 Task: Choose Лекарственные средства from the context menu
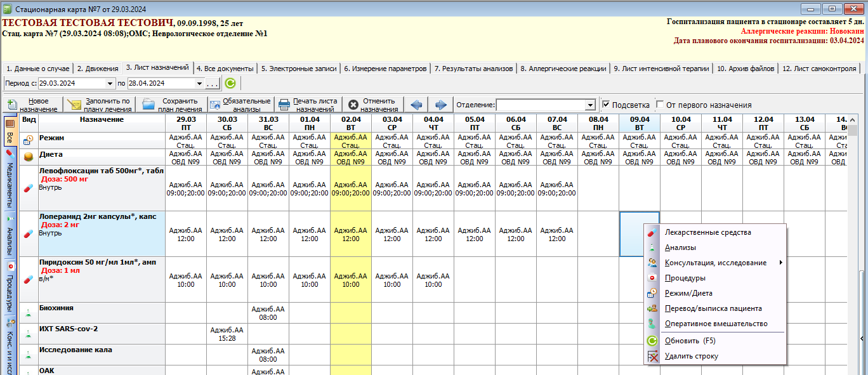[707, 232]
